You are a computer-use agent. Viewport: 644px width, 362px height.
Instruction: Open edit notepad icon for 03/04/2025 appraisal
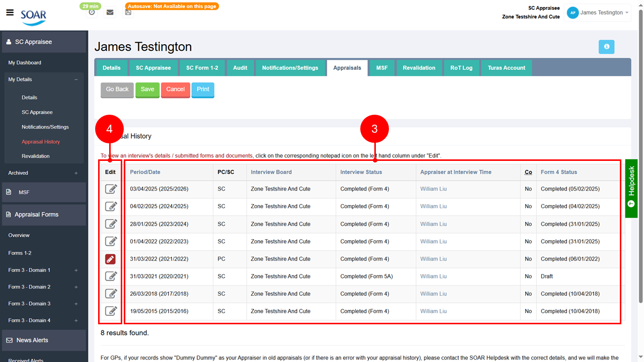point(111,189)
